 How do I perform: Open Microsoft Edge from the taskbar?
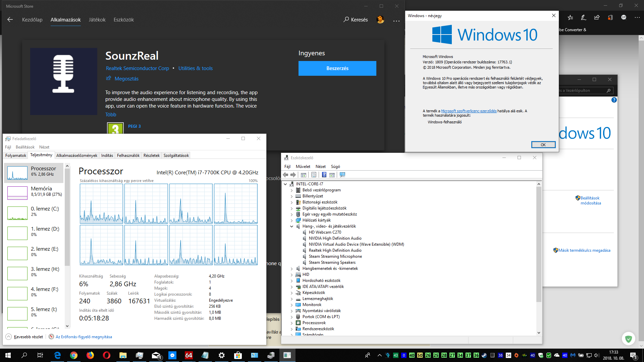57,355
